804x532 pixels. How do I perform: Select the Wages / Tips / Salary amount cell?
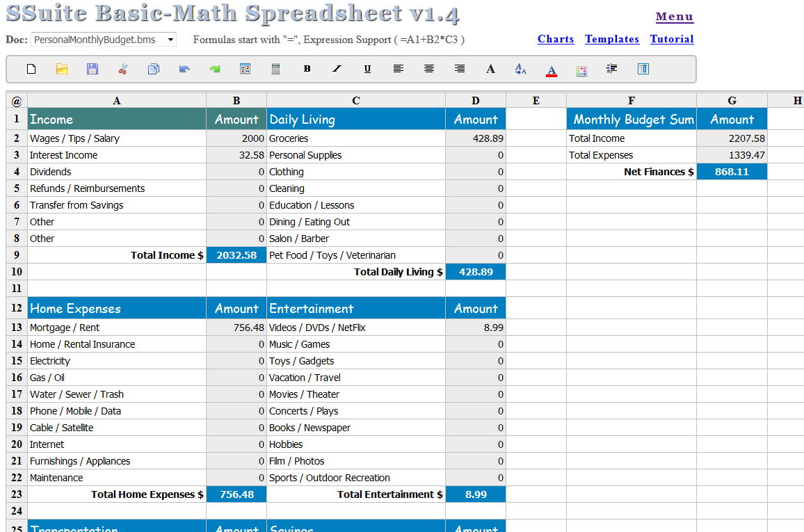(236, 138)
